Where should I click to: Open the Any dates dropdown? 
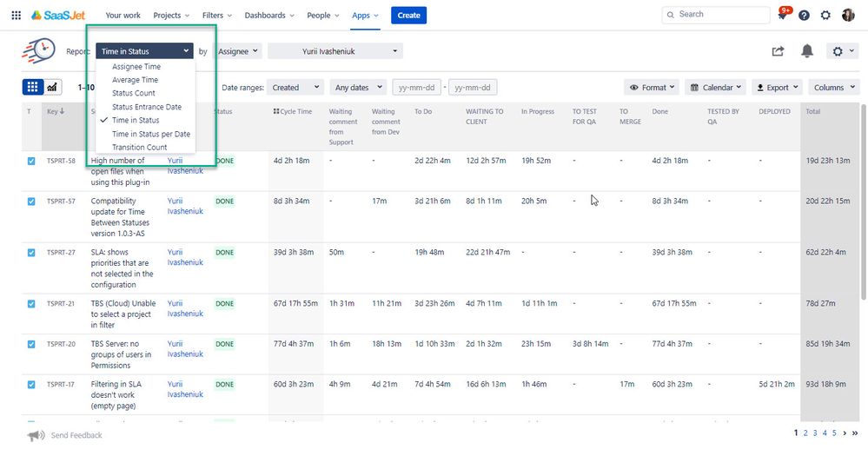pos(358,88)
